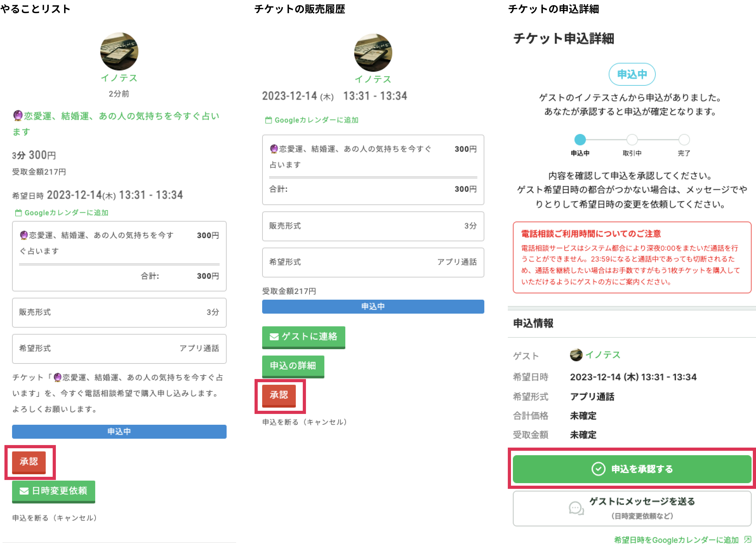The width and height of the screenshot is (756, 546).
Task: Open 申込の詳細 green button
Action: pos(293,366)
